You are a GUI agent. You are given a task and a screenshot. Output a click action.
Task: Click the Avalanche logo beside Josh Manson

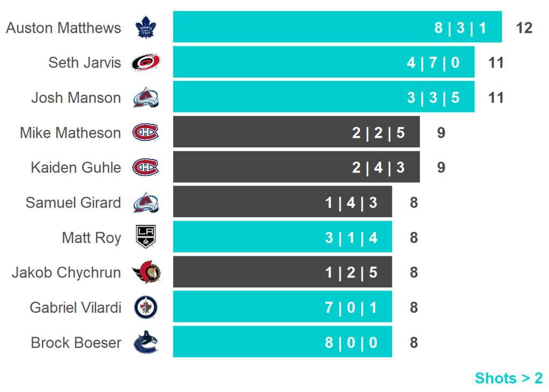coord(145,98)
